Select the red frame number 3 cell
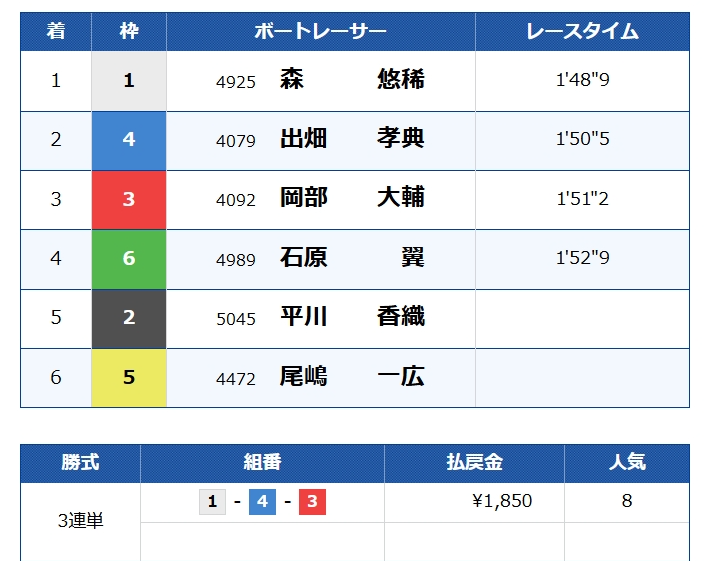 [x=129, y=199]
